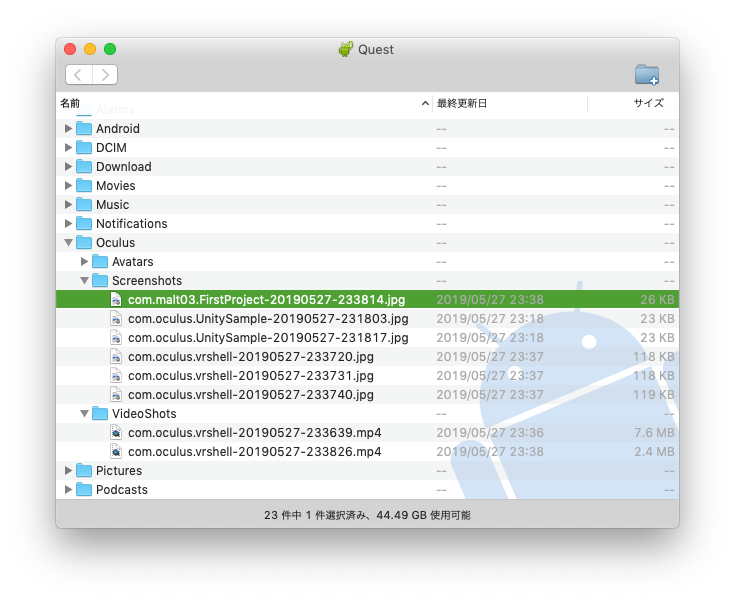Select com.oculus.UnitySample-20190527-231803.jpg
This screenshot has height=602, width=735.
[268, 318]
